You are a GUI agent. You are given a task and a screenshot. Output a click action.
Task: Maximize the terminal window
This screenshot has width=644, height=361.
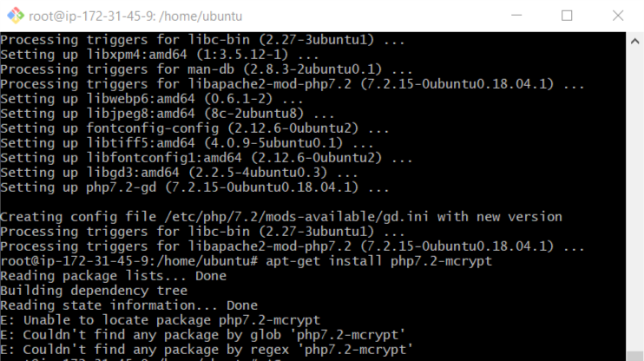pos(567,16)
